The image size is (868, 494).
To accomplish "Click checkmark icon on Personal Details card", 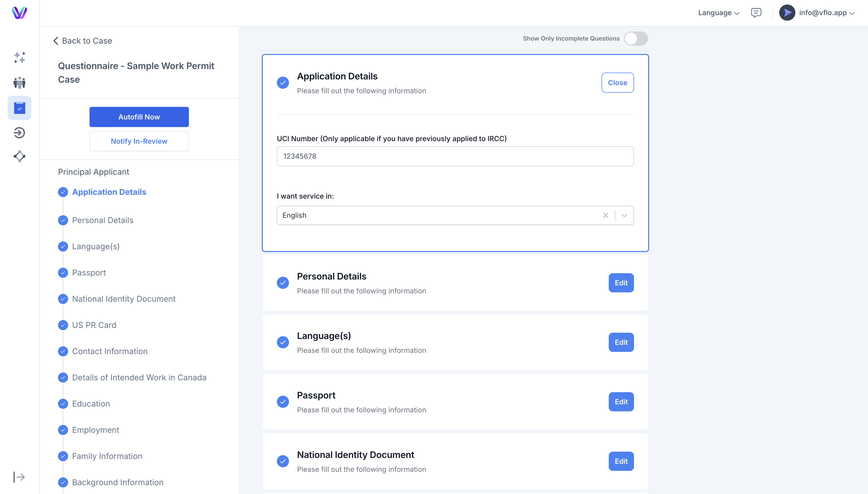I will (283, 283).
